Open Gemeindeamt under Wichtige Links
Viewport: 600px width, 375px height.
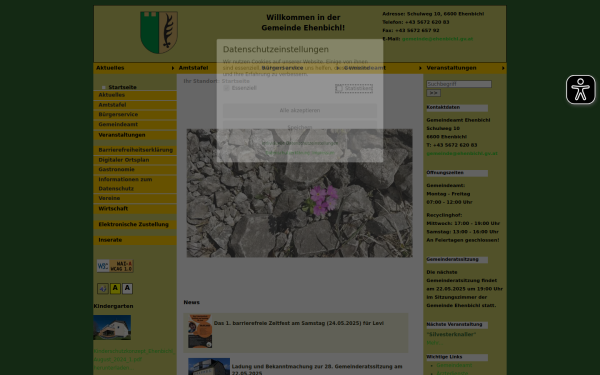pos(454,365)
